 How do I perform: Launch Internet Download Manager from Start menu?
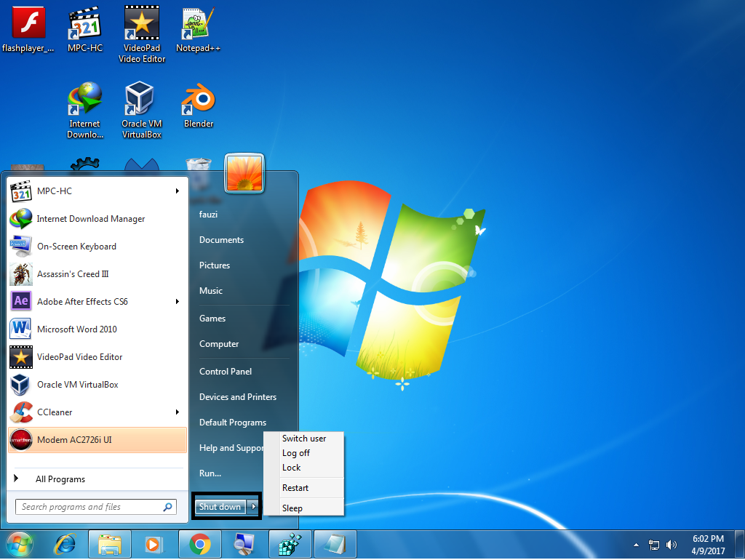coord(97,218)
